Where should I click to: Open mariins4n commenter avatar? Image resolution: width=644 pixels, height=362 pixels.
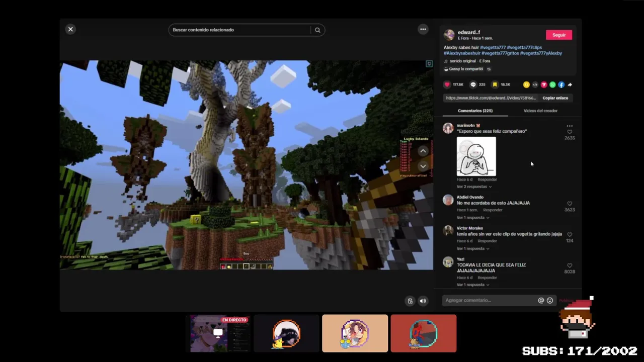pos(448,128)
